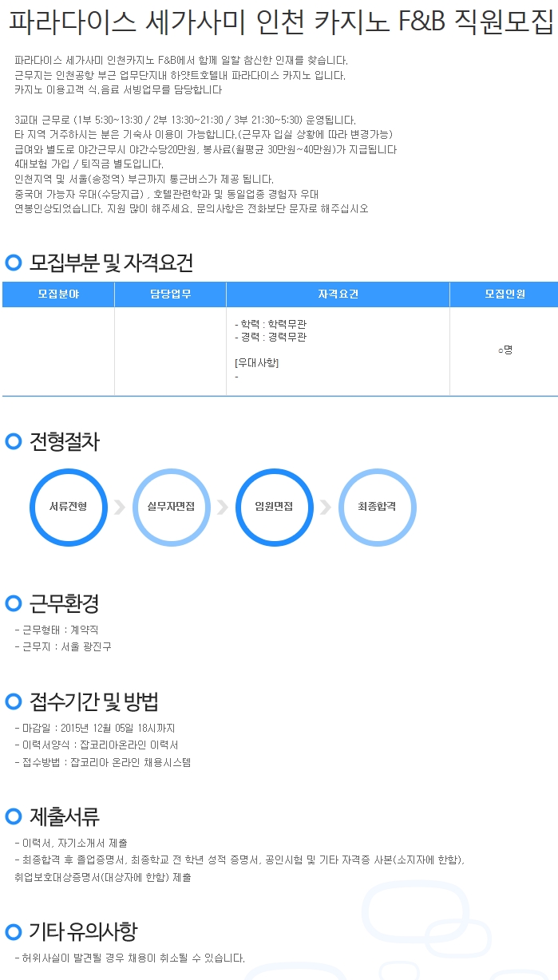
Task: Click the deadline line 마감일 2015년 12월 05일
Action: point(94,729)
